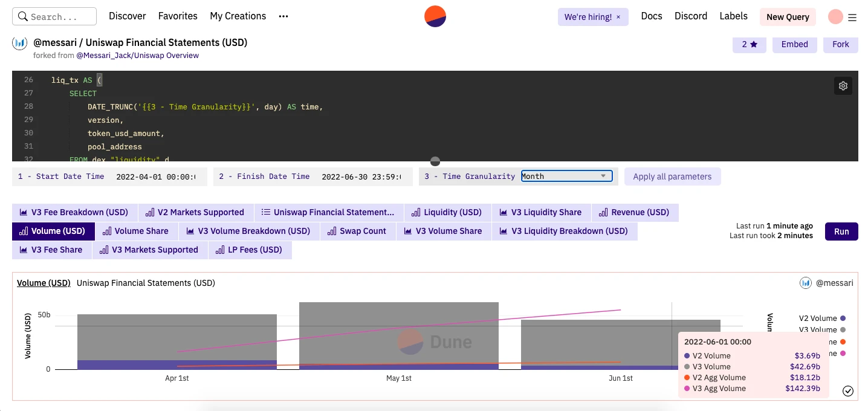
Task: Click code line 28 DATE_TRUNC
Action: point(206,107)
